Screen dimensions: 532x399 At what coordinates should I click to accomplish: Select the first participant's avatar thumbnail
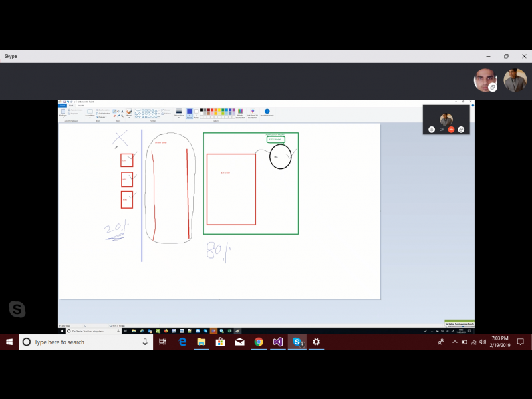485,80
